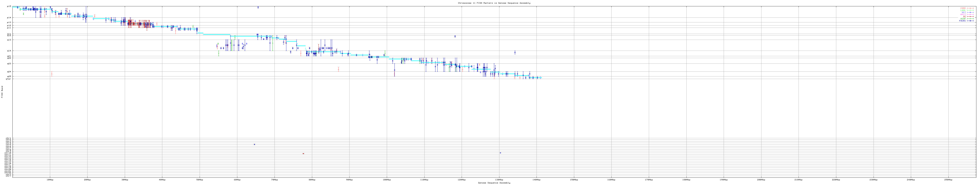This screenshot has width=980, height=184.
Task: Click the 'FISH Band' y-axis label
Action: [x=2, y=92]
